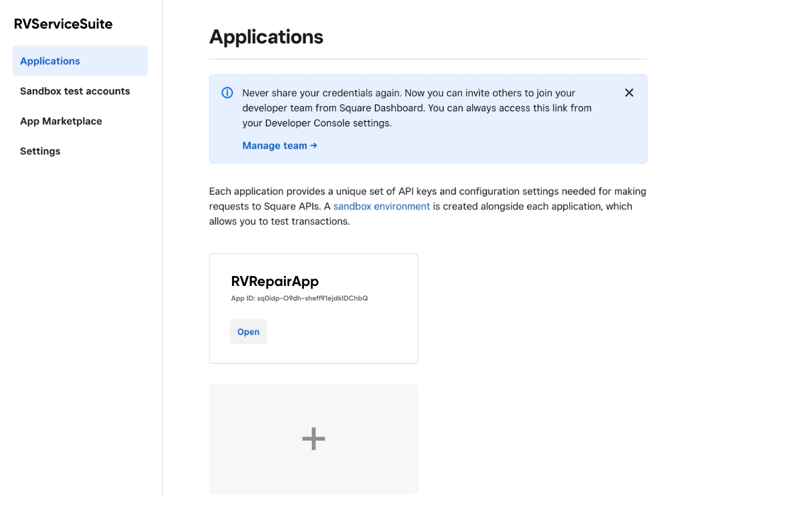Go to Sandbox test accounts
This screenshot has height=532, width=798.
coord(75,91)
